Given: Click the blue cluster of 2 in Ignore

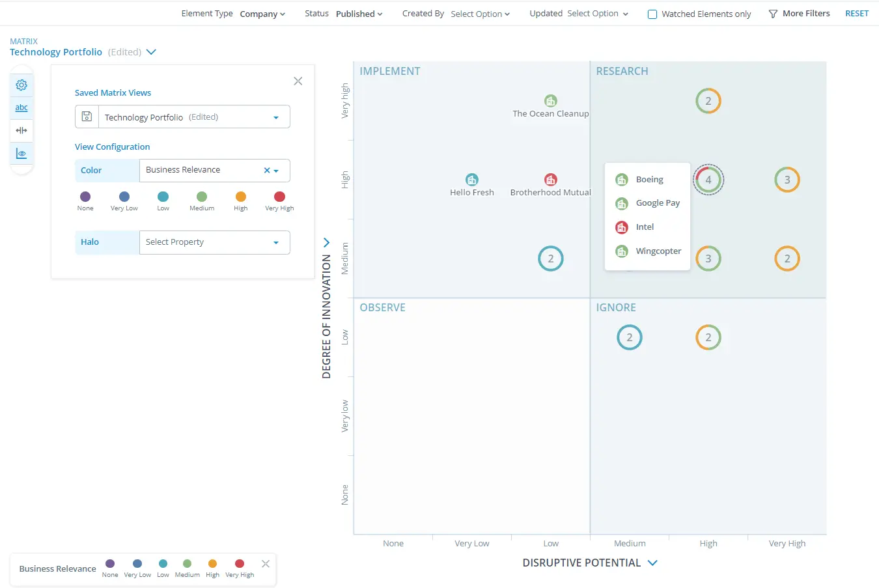Looking at the screenshot, I should (x=630, y=337).
